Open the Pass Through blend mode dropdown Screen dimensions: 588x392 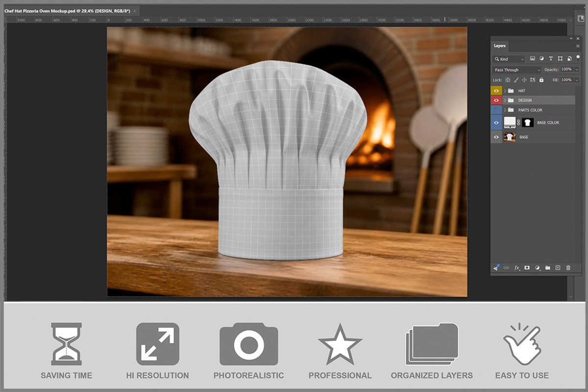pyautogui.click(x=517, y=70)
